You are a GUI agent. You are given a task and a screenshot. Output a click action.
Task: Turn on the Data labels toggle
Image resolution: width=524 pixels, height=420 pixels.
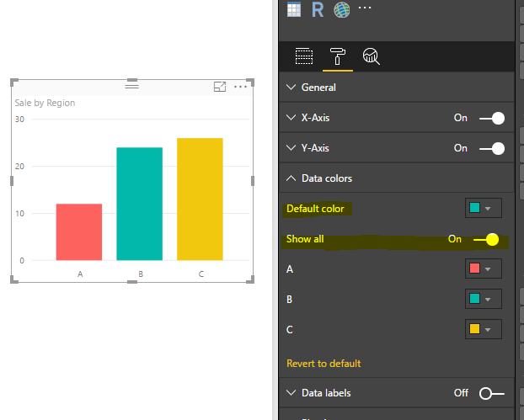click(x=492, y=393)
